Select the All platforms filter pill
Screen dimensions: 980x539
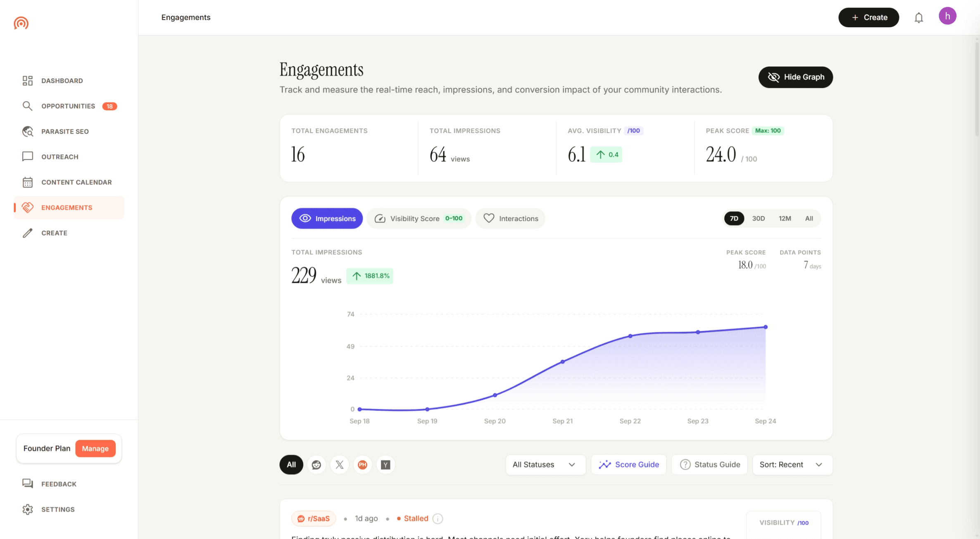[x=291, y=465]
